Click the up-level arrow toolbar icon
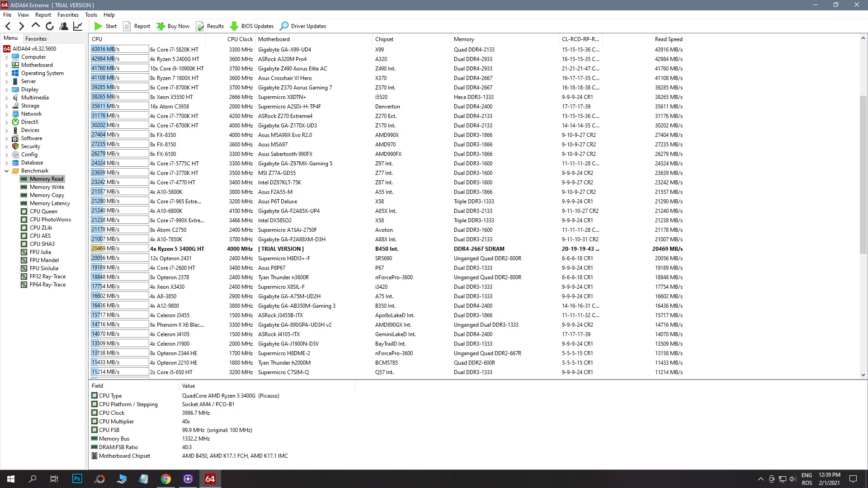The height and width of the screenshot is (488, 868). (36, 26)
